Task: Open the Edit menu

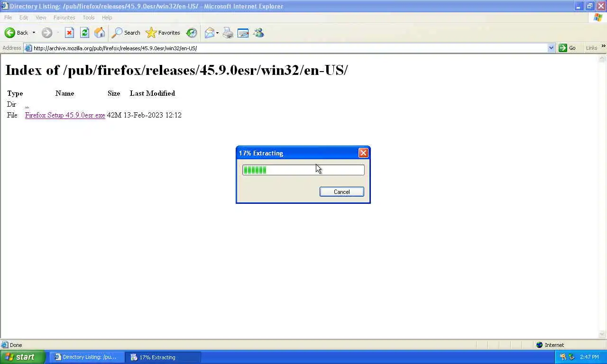Action: point(24,18)
